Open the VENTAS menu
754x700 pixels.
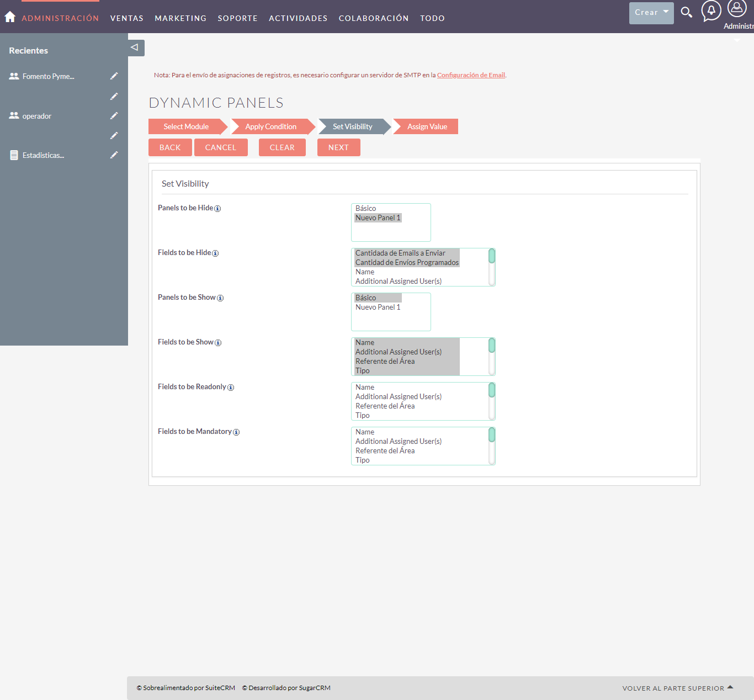(x=127, y=18)
